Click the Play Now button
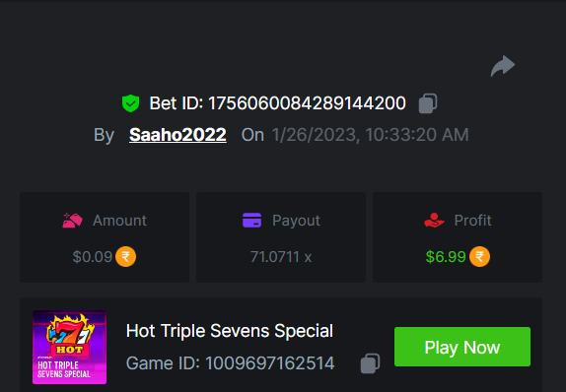This screenshot has height=392, width=566. [x=462, y=347]
